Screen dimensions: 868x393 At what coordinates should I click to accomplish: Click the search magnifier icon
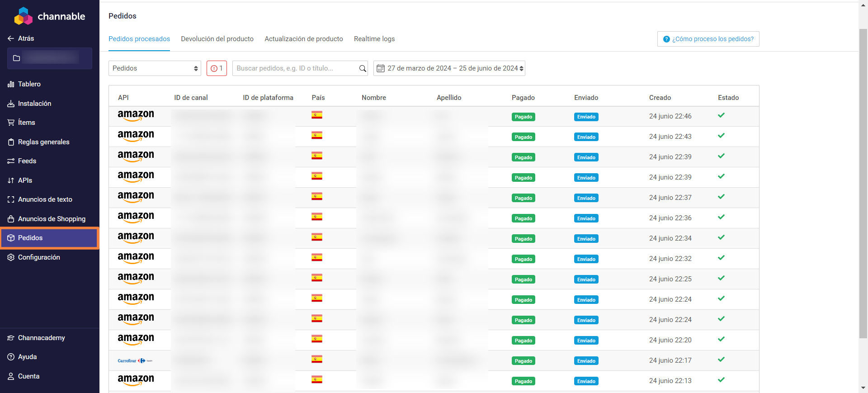tap(363, 68)
